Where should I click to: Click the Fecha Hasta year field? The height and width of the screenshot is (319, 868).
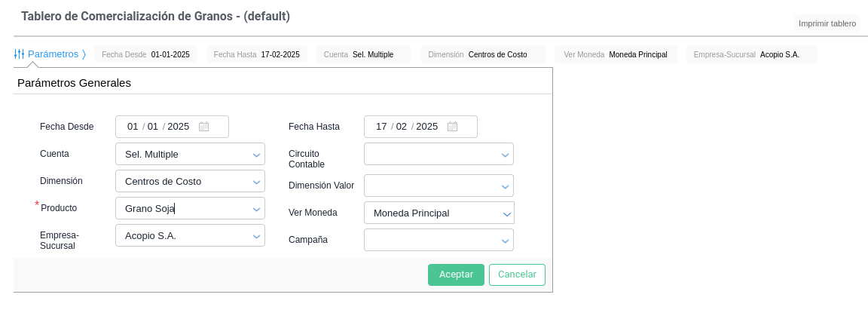tap(426, 127)
